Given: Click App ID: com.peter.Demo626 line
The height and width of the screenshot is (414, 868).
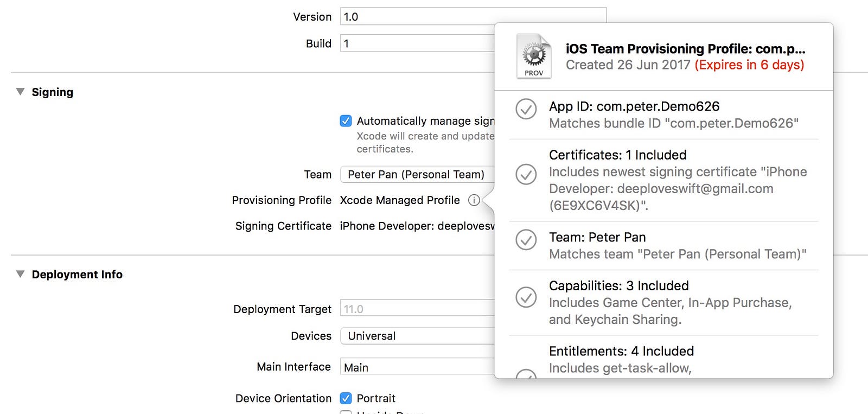Looking at the screenshot, I should pos(634,106).
